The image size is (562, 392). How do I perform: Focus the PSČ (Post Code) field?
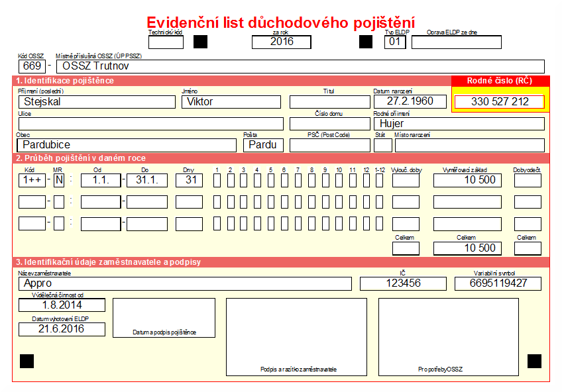click(x=330, y=145)
